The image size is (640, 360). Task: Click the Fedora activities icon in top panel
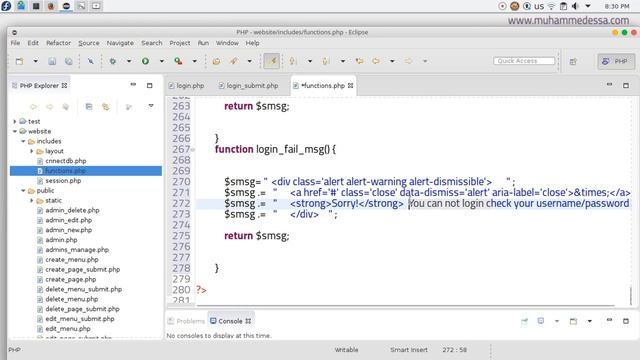tap(6, 6)
